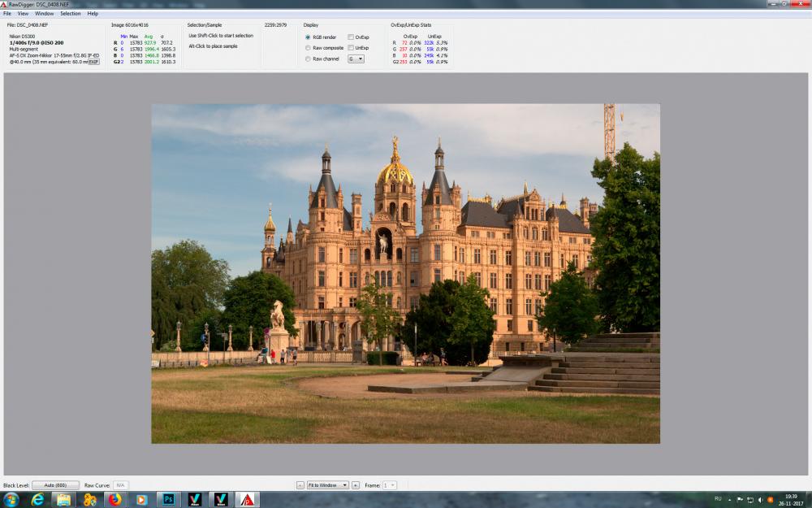Click the Black Level Auto (600) button
Screen dimensions: 812x508
pos(55,485)
